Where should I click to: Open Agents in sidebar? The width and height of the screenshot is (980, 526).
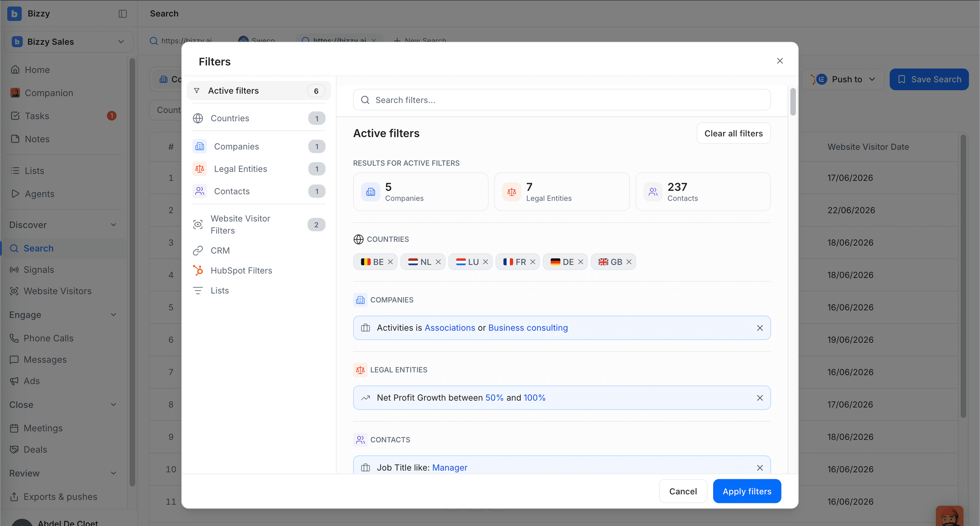pos(39,194)
